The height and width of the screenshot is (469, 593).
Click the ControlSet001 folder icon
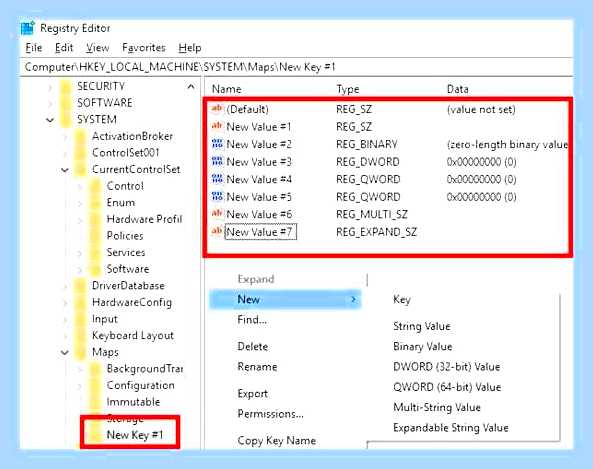point(81,153)
